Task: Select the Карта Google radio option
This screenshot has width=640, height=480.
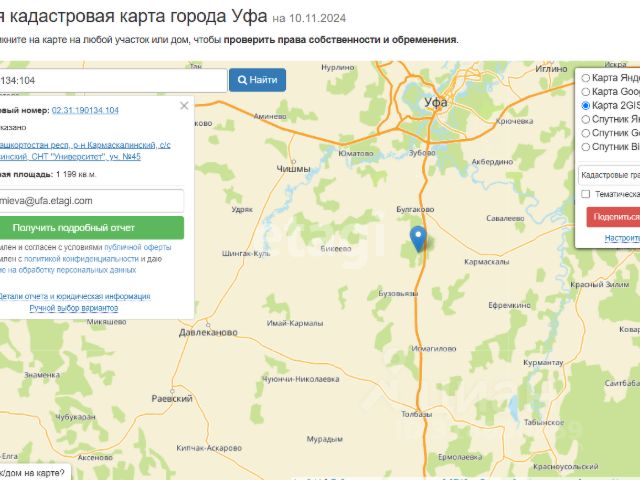Action: coord(586,91)
